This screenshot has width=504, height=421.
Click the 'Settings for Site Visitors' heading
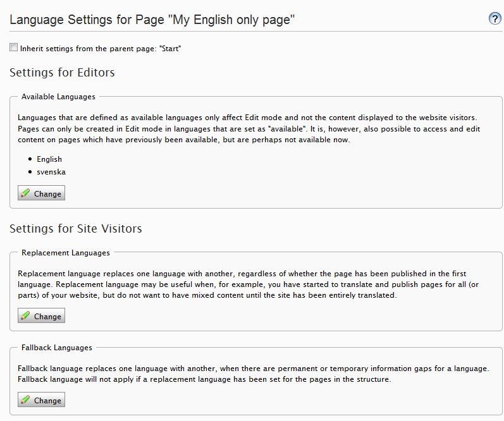(75, 228)
